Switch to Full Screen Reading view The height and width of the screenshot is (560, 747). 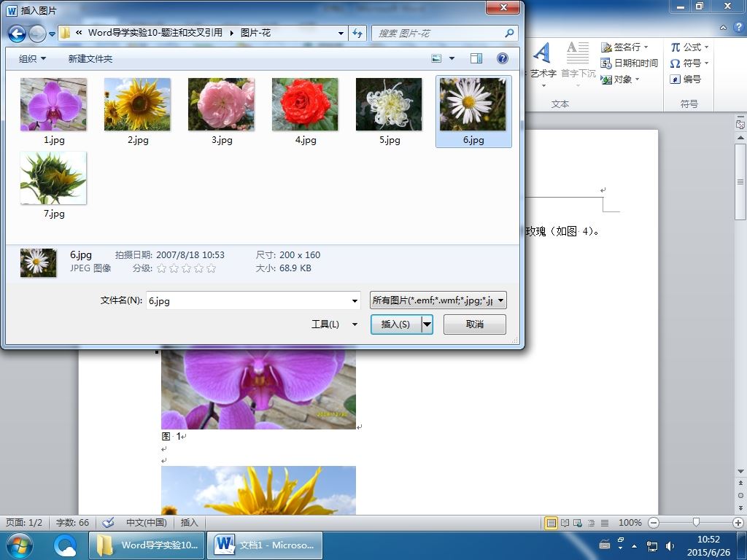565,523
